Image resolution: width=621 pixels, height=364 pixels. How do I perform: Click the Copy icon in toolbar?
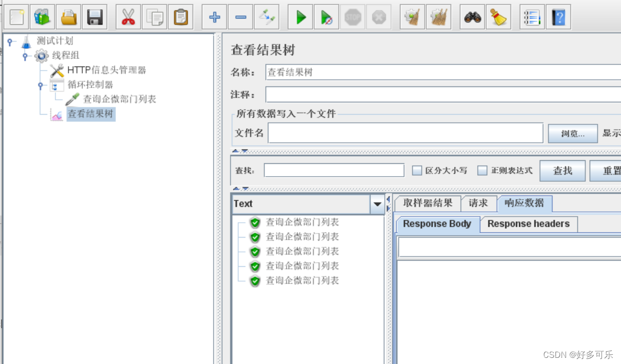pyautogui.click(x=154, y=17)
